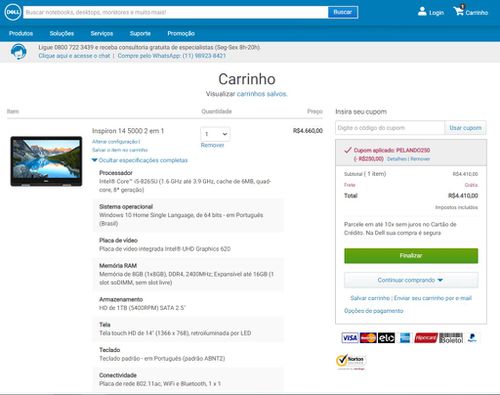500x395 pixels.
Task: Open the Produtos menu
Action: point(21,33)
